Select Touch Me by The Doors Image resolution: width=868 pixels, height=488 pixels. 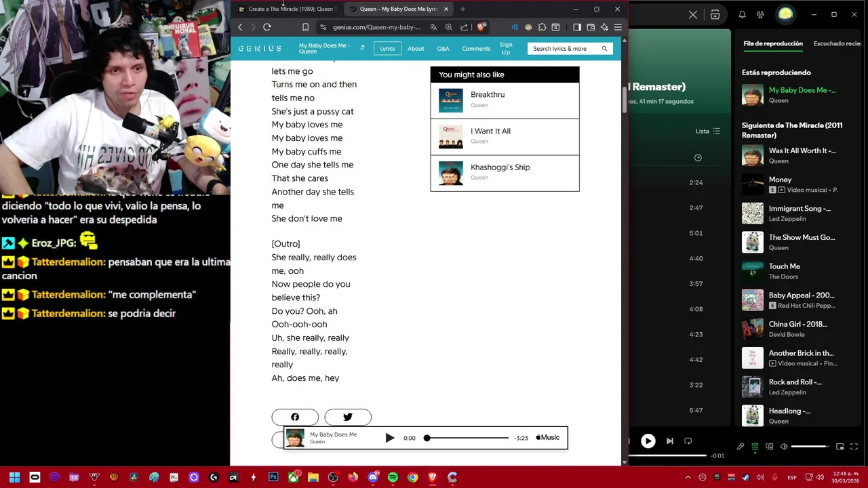coord(799,271)
